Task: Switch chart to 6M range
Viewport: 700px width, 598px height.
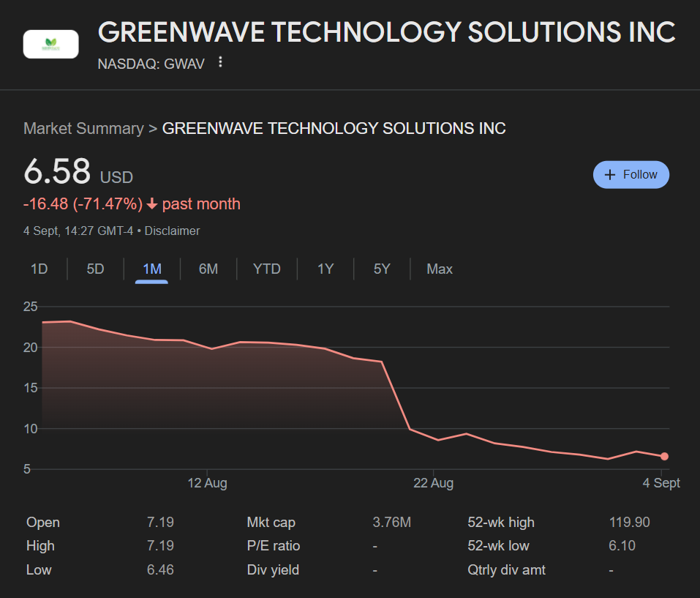Action: coord(208,269)
